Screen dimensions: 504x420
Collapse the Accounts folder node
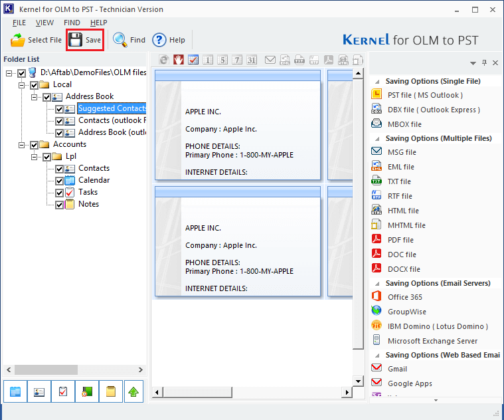point(21,145)
